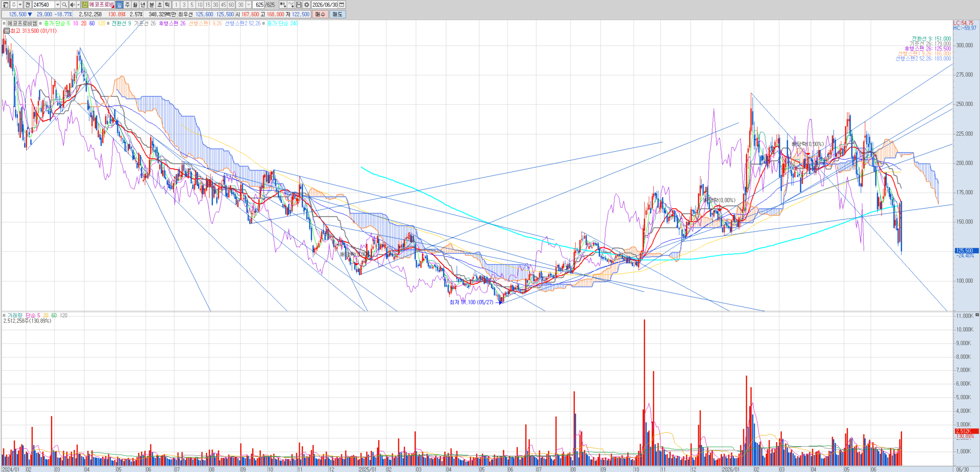Click the 기준선 26 legend label
980x472 pixels.
tap(145, 24)
